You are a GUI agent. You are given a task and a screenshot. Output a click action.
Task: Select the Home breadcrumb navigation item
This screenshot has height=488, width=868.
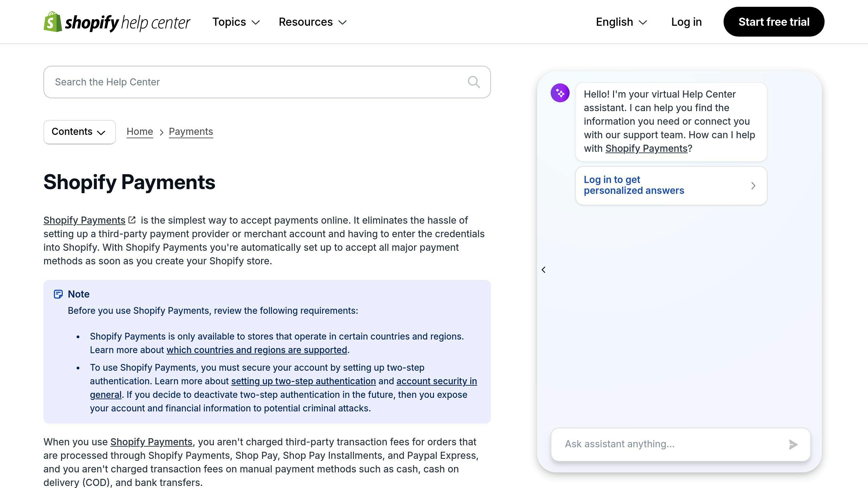[x=139, y=132]
